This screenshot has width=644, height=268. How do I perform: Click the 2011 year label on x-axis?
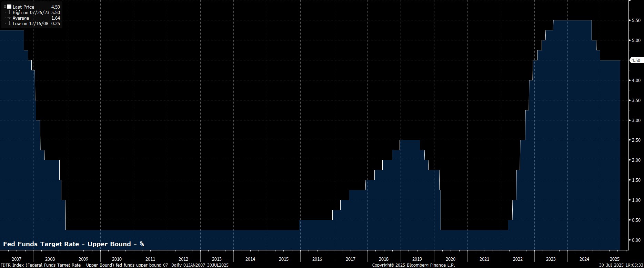click(150, 259)
